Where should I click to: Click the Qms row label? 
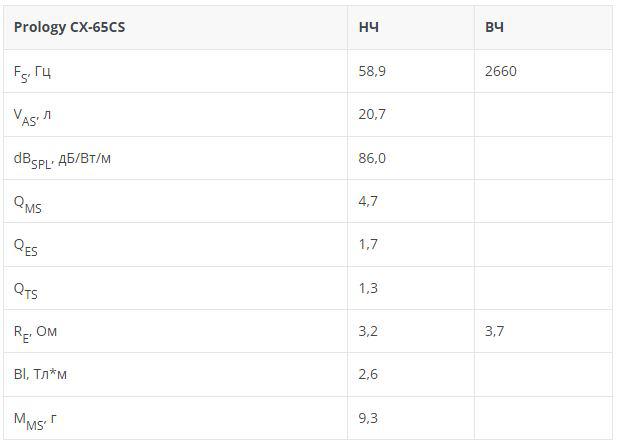coord(28,202)
